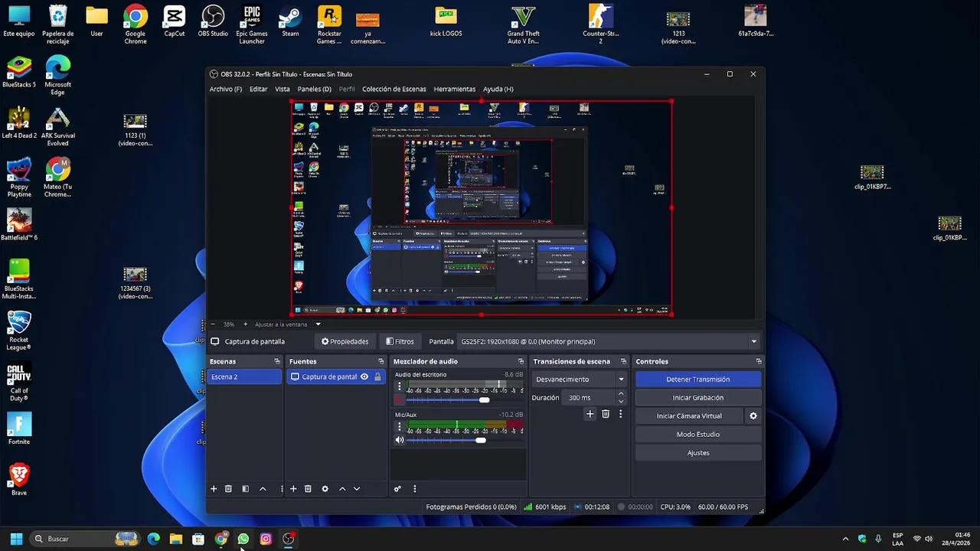Image resolution: width=980 pixels, height=551 pixels.
Task: Pop out the Fuentes dock panel
Action: (x=381, y=361)
